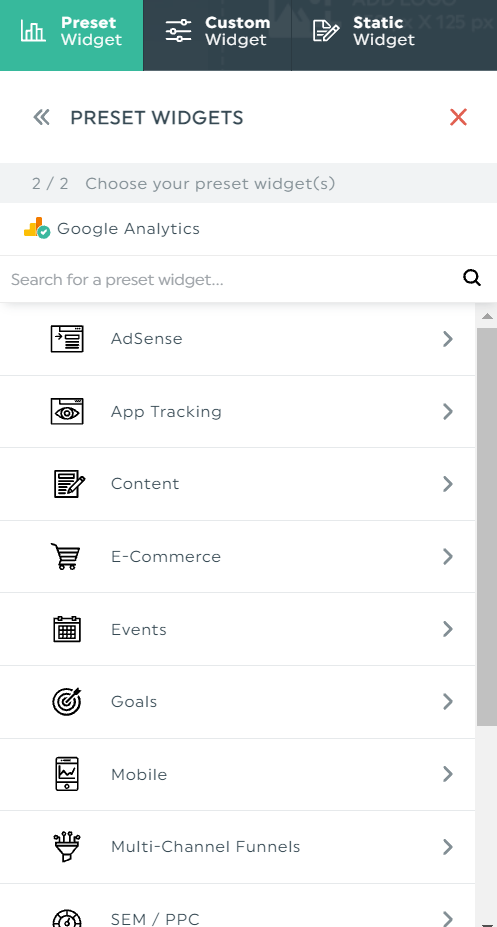Click the E-Commerce shopping cart icon
This screenshot has height=927, width=497.
(65, 556)
